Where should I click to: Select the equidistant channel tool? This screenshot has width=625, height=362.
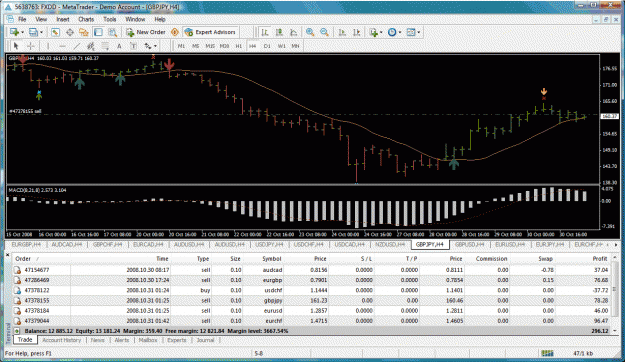[91, 46]
